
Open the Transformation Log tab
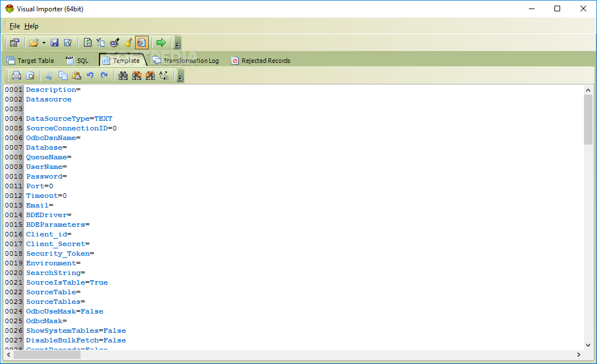pyautogui.click(x=186, y=61)
